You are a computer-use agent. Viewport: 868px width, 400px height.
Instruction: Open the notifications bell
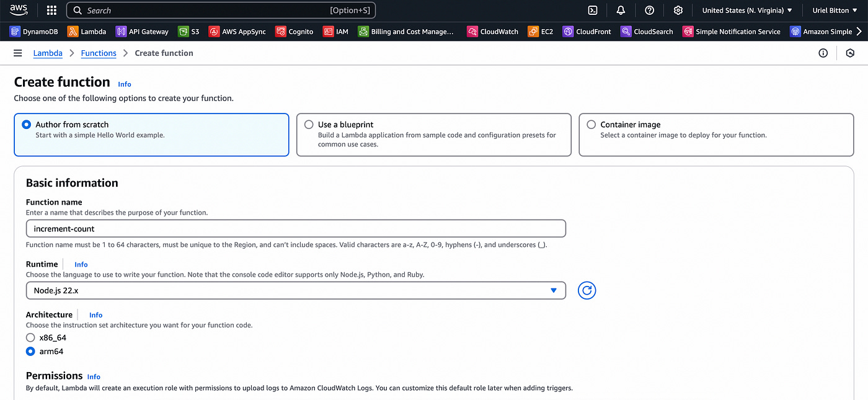(621, 11)
